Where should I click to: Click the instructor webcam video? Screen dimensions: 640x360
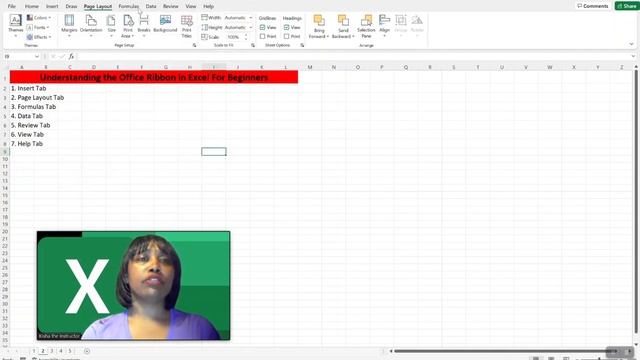[133, 286]
